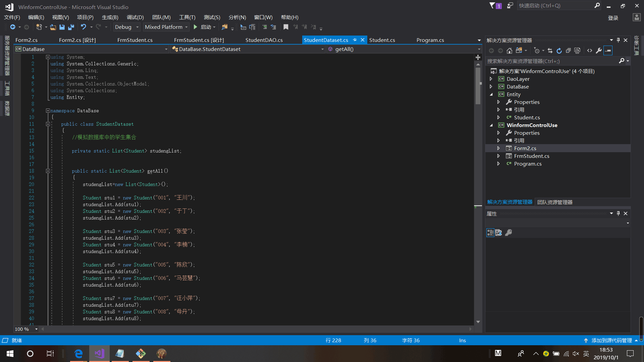Click Collapse All icon in Solution Explorer
Image resolution: width=644 pixels, height=362 pixels.
[568, 51]
